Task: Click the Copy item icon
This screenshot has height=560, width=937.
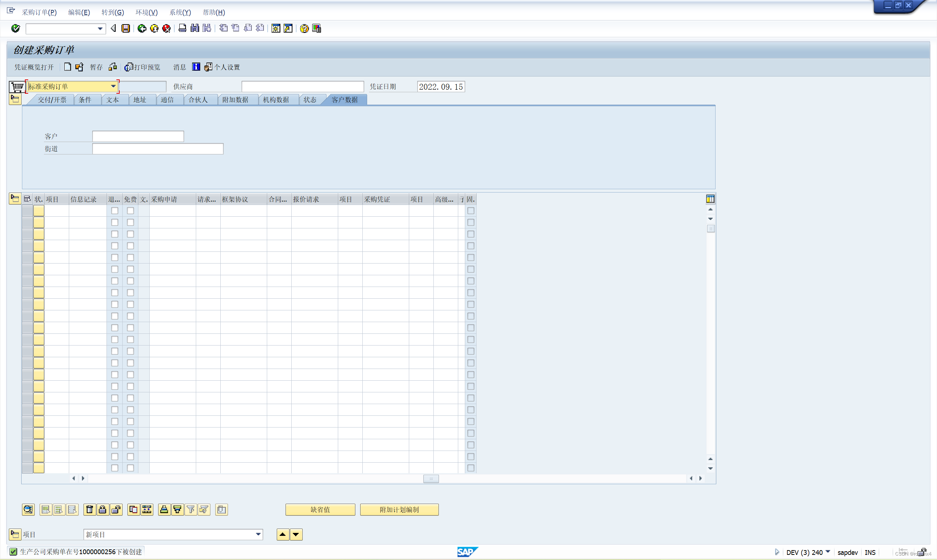Action: point(134,510)
